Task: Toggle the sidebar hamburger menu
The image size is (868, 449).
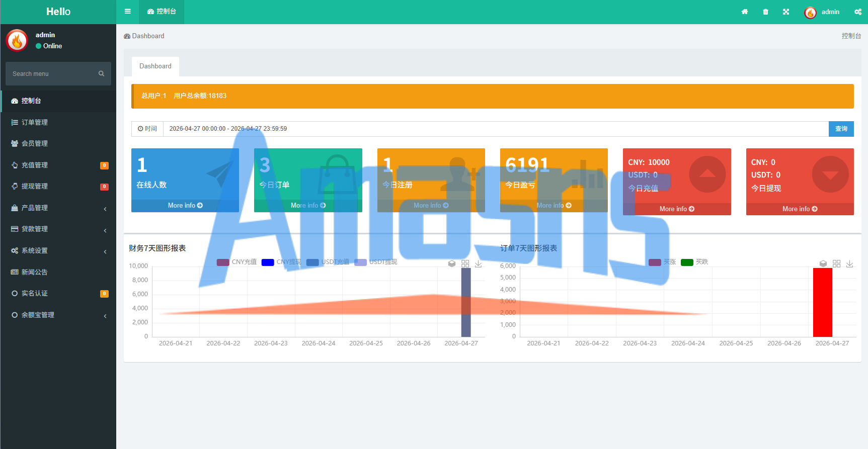Action: pyautogui.click(x=128, y=12)
